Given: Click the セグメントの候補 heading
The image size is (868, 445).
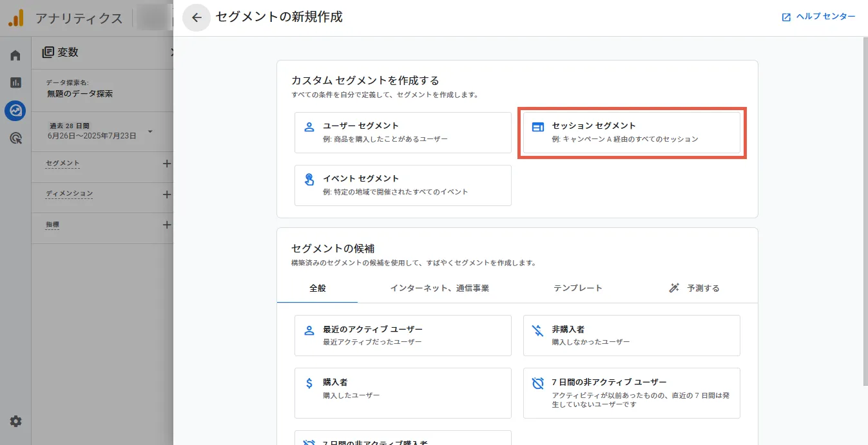Looking at the screenshot, I should (x=333, y=248).
